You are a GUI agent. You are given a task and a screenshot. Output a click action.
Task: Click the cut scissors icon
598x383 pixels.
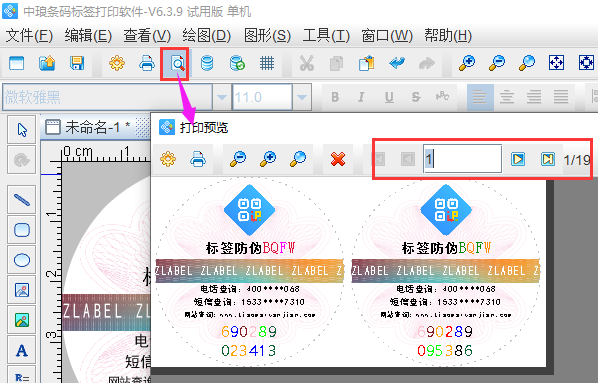tap(307, 63)
